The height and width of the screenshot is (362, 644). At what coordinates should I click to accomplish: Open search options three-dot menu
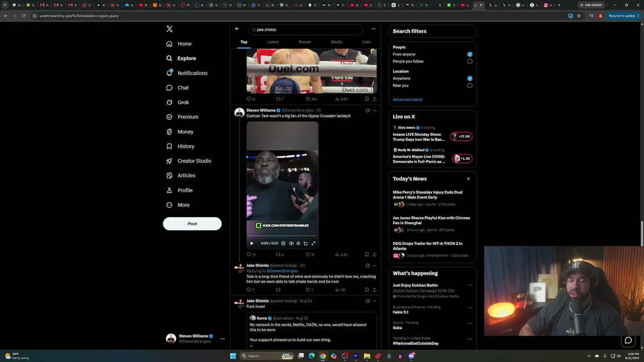pos(373,29)
